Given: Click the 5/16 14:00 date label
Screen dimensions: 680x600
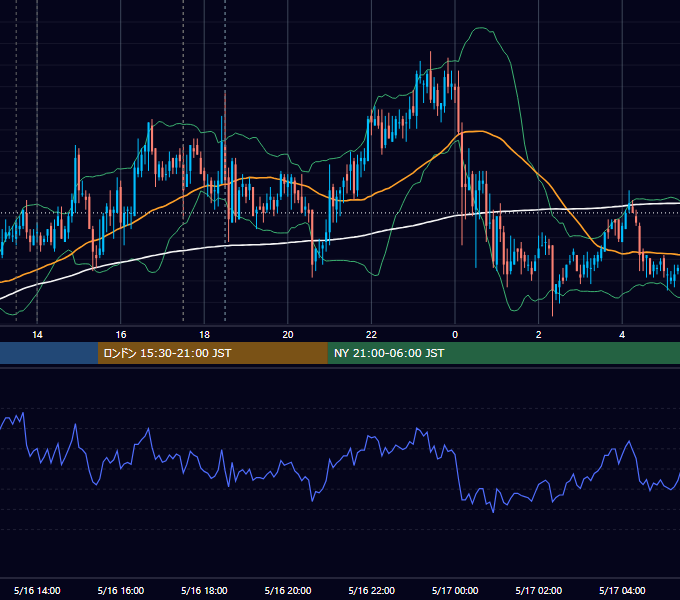Looking at the screenshot, I should (37, 590).
